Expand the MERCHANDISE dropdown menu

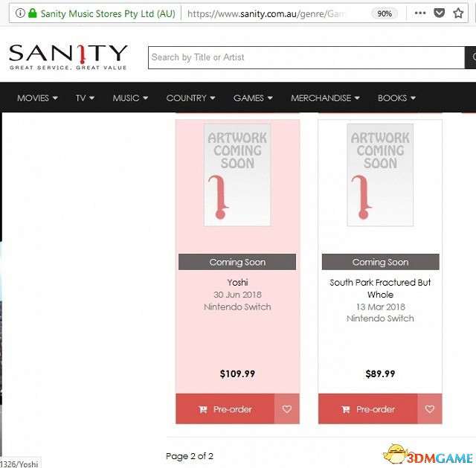pos(325,97)
